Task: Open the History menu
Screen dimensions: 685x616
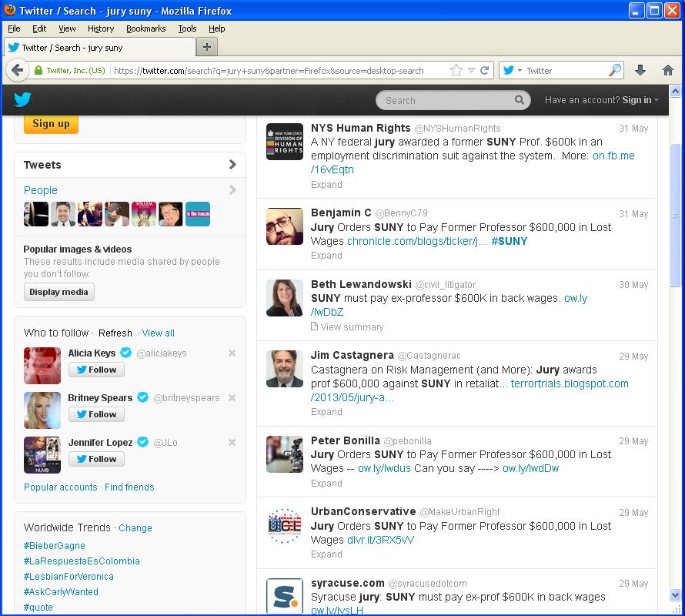Action: (100, 28)
